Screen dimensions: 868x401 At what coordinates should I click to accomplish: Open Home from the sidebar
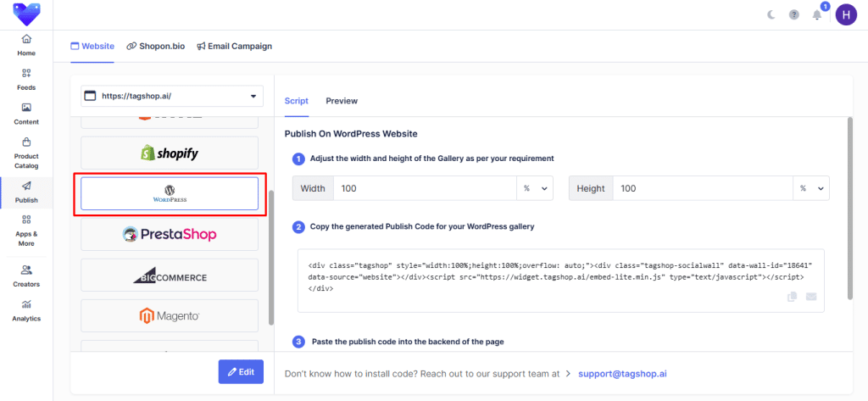tap(26, 45)
